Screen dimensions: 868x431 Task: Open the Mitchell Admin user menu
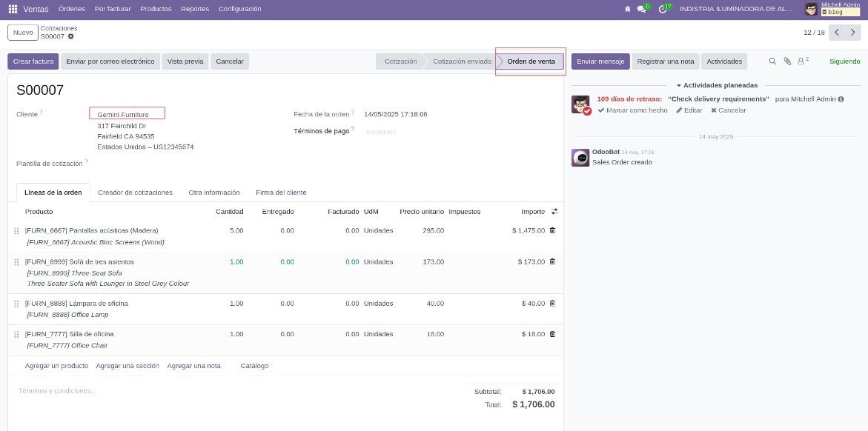pos(833,9)
